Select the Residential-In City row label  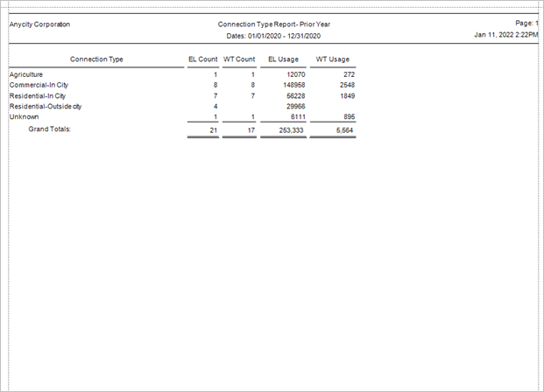tap(38, 95)
